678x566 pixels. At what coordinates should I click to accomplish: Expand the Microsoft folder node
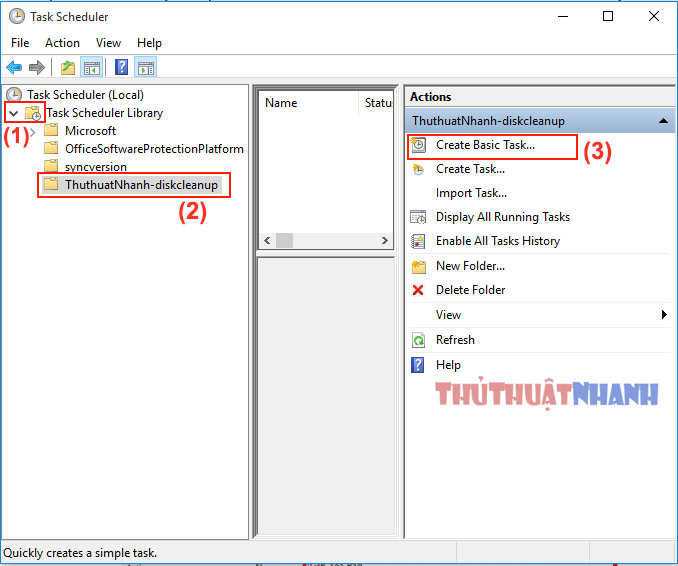pos(33,131)
